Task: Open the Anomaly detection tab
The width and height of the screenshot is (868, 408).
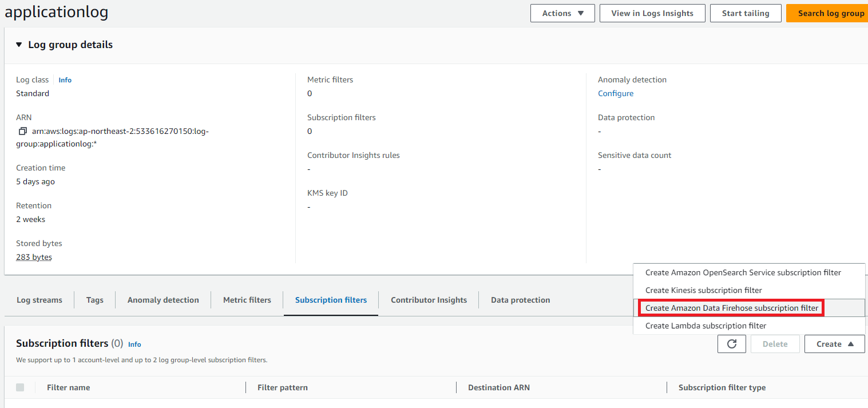Action: (x=163, y=300)
